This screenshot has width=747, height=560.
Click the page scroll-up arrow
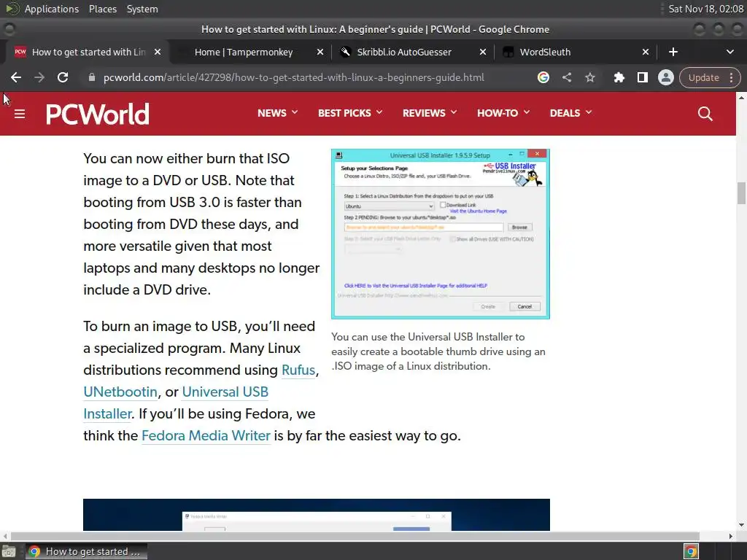(741, 97)
